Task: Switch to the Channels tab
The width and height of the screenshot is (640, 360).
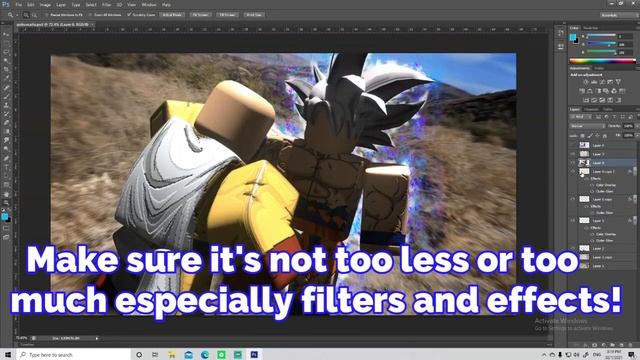Action: (591, 109)
